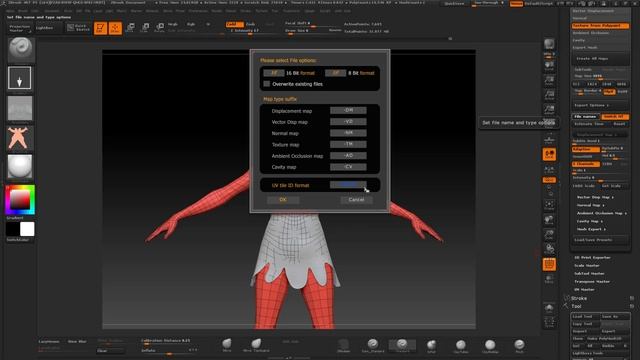
Task: Select the black secondary color swatch
Action: pyautogui.click(x=13, y=229)
